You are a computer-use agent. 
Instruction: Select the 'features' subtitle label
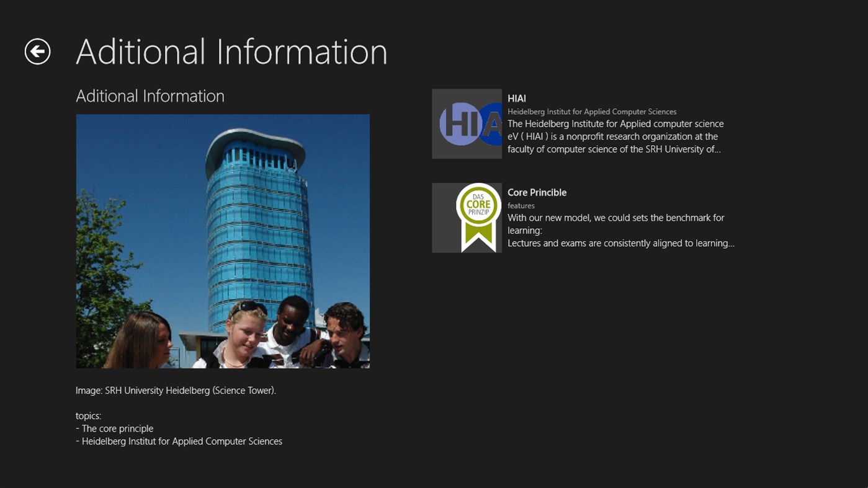pos(521,205)
